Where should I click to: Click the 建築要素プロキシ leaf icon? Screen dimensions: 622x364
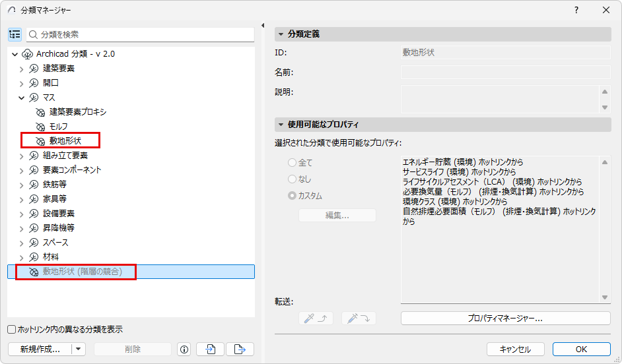pos(40,112)
